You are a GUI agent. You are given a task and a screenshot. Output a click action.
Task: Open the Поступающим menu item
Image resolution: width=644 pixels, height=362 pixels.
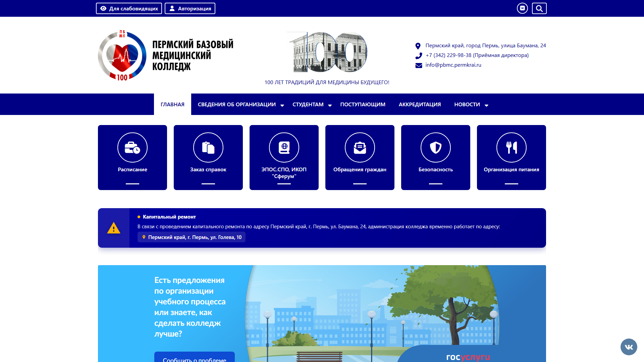click(363, 105)
